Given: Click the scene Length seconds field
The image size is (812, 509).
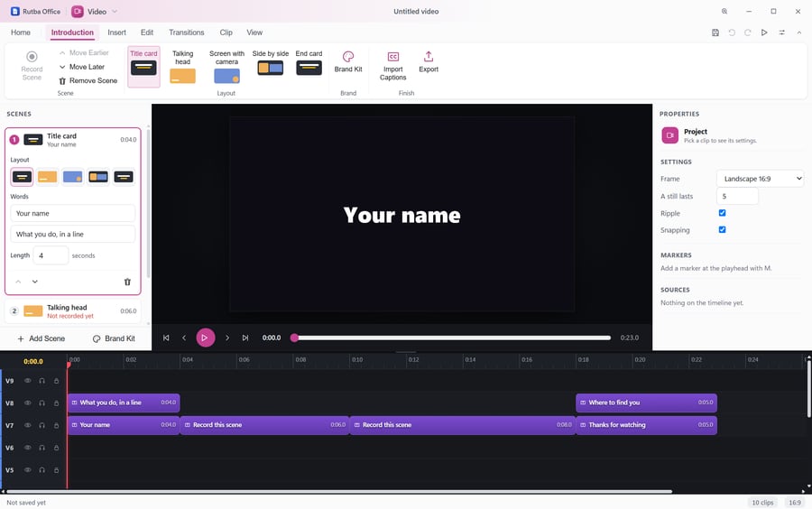Looking at the screenshot, I should 51,255.
